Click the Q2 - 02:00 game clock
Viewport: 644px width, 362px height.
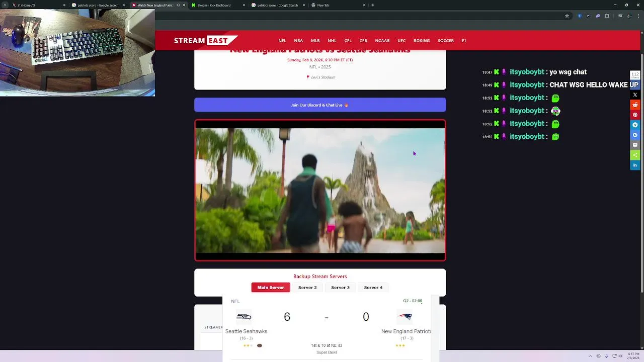click(413, 301)
